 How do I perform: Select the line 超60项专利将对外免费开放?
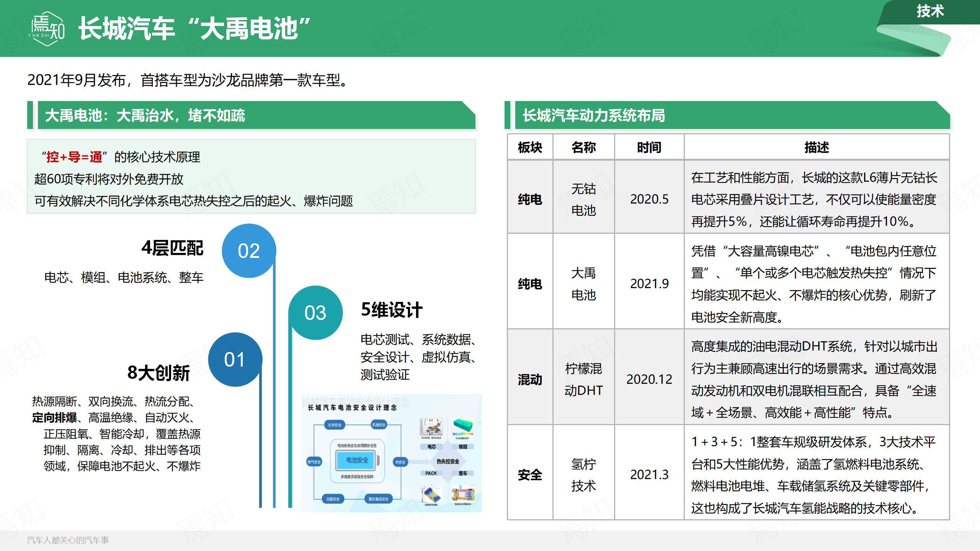pyautogui.click(x=109, y=179)
